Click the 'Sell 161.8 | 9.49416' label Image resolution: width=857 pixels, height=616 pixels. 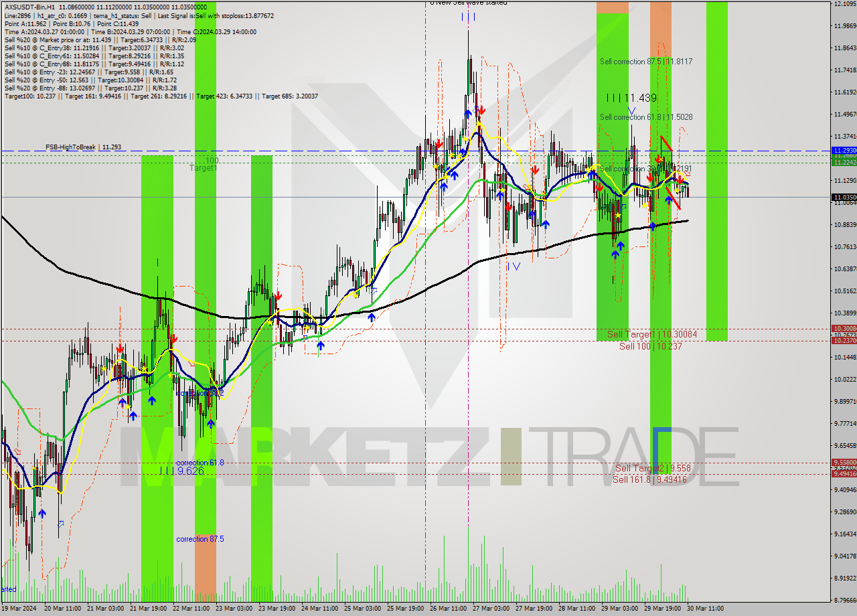(649, 479)
